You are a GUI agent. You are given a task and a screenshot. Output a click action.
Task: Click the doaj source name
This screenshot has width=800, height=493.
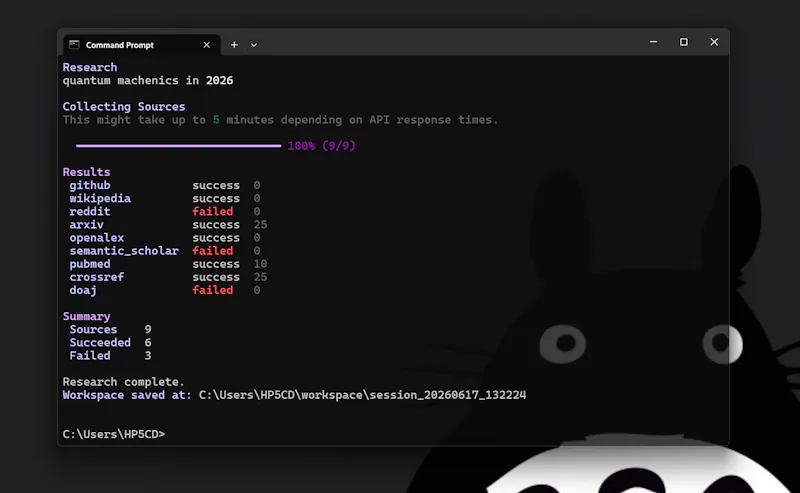83,290
